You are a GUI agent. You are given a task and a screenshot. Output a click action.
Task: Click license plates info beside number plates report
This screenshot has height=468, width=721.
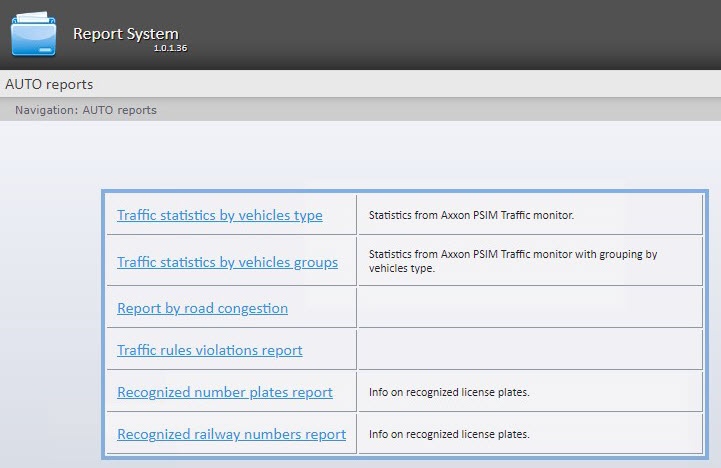[448, 392]
